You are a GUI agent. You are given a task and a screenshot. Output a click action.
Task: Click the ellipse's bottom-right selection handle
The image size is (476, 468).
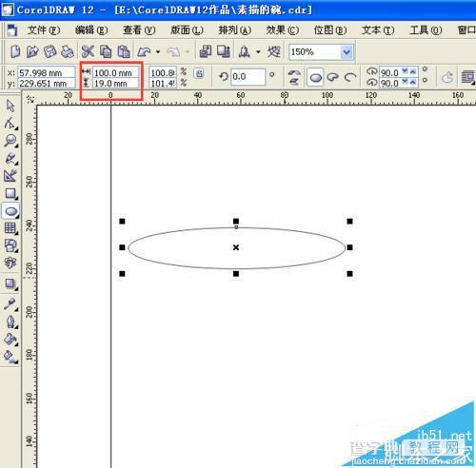(349, 273)
